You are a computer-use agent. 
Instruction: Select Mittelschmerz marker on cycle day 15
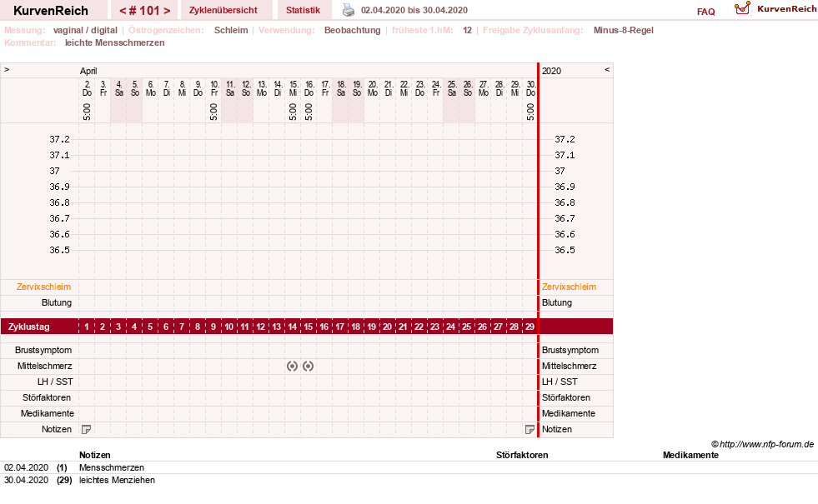coord(309,367)
